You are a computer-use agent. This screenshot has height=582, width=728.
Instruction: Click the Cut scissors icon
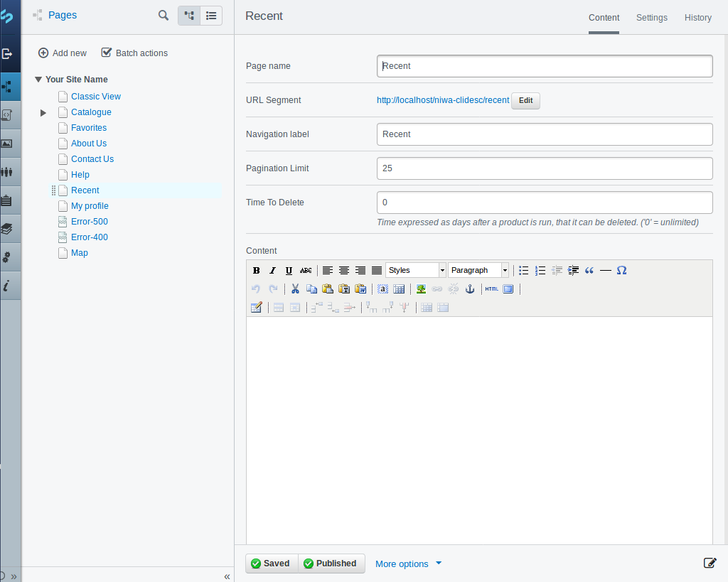294,289
